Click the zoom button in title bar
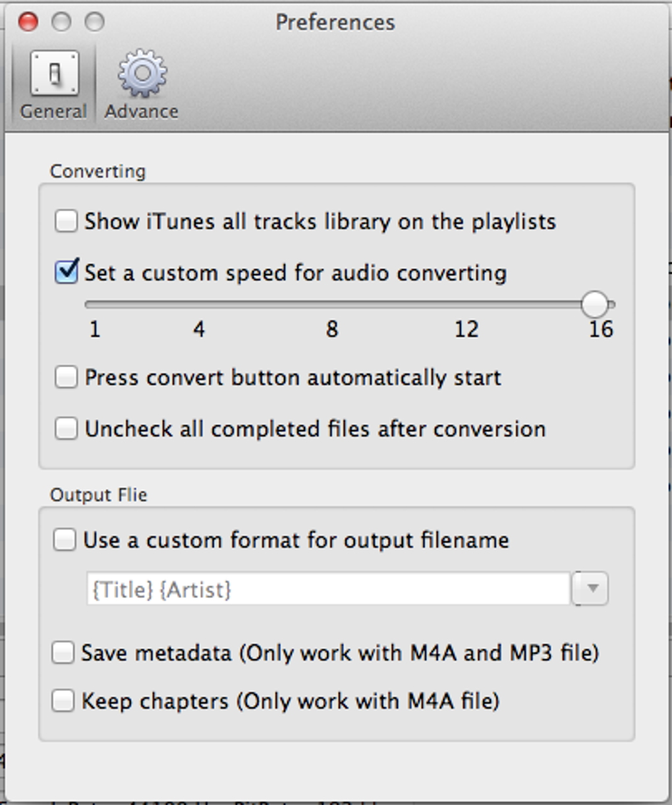 (94, 22)
